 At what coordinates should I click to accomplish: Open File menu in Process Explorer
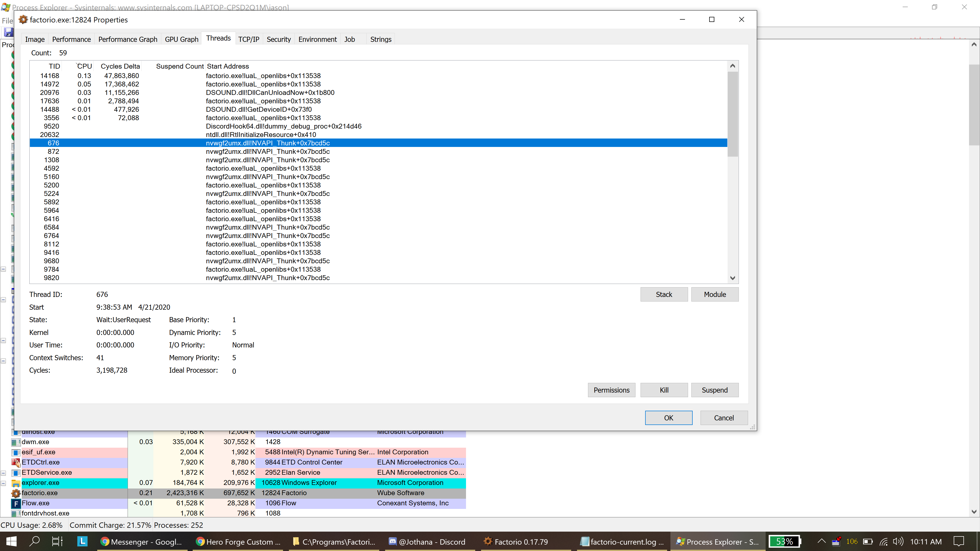click(x=7, y=20)
